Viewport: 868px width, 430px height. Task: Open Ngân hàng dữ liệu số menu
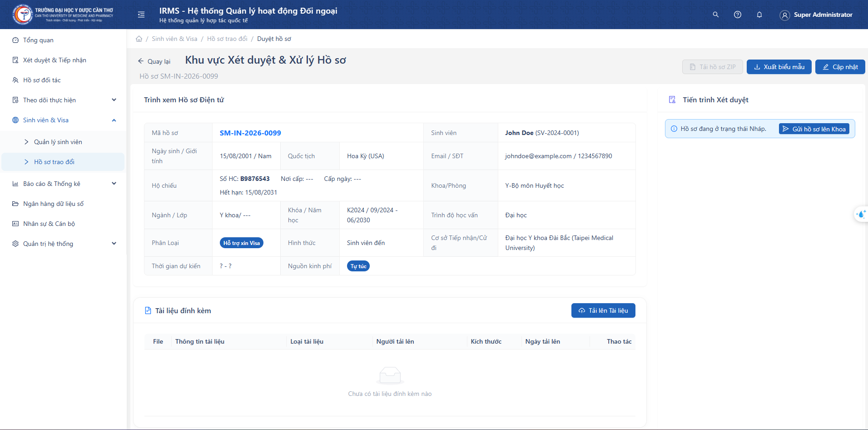click(x=63, y=204)
